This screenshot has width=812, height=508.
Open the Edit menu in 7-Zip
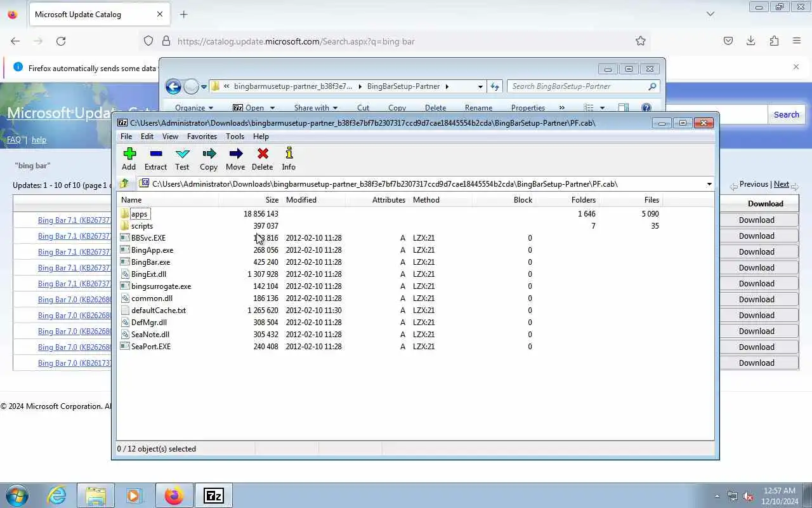(147, 137)
